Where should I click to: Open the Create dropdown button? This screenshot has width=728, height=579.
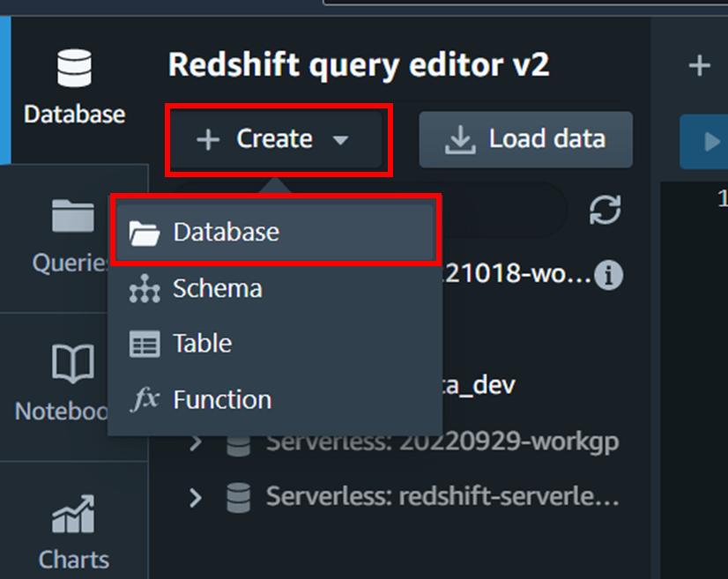point(277,139)
